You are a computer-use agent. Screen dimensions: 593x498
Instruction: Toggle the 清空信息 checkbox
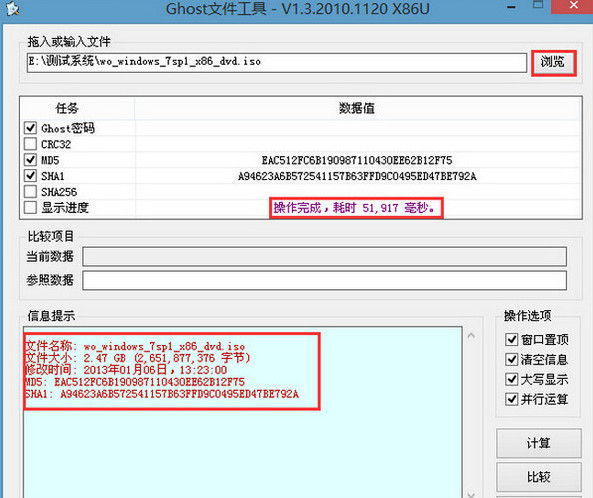tap(511, 359)
